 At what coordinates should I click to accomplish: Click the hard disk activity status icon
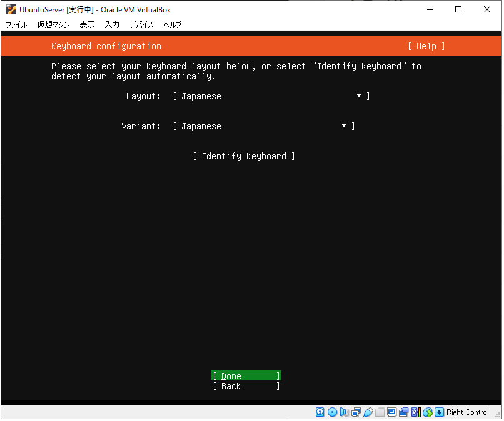point(320,412)
